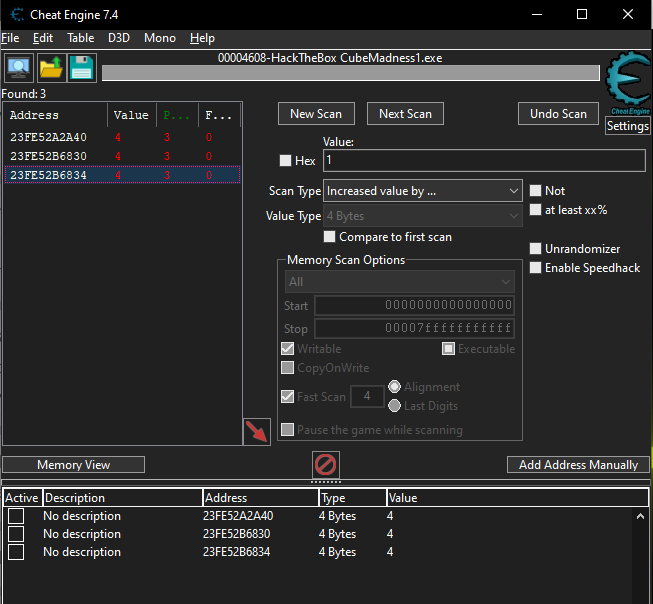The width and height of the screenshot is (653, 604).
Task: Click the process name 00004608-HackTheBox CubeMadness1.exe
Action: click(330, 58)
